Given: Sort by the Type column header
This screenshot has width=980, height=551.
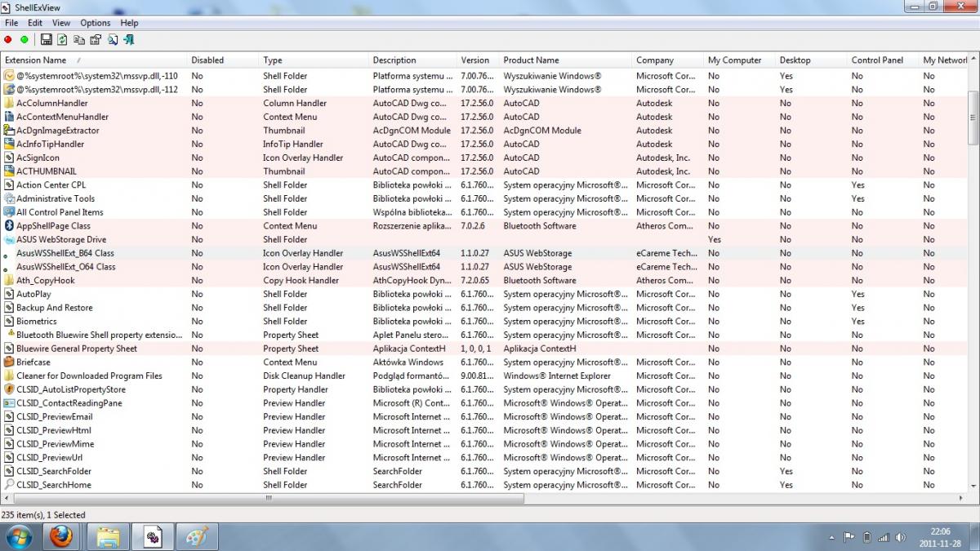Looking at the screenshot, I should tap(314, 60).
